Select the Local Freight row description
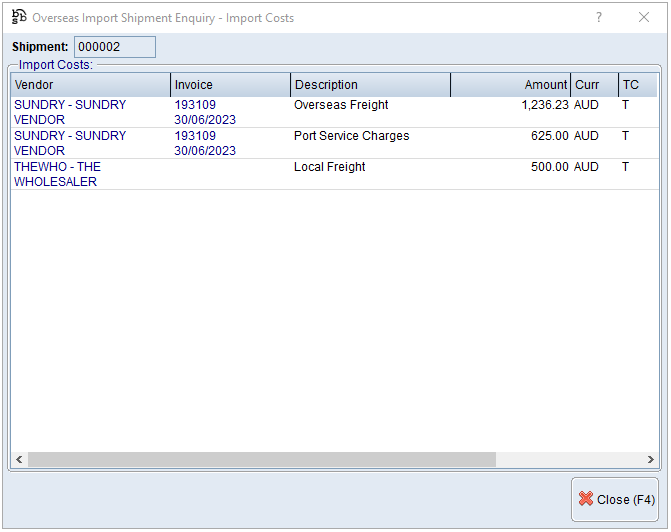This screenshot has width=671, height=532. coord(330,167)
